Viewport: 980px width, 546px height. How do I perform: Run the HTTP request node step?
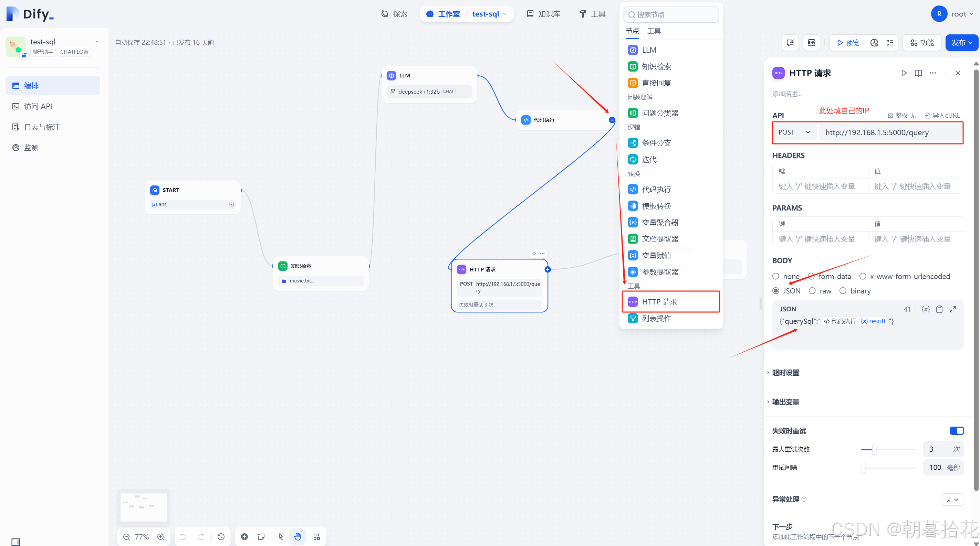click(x=904, y=73)
